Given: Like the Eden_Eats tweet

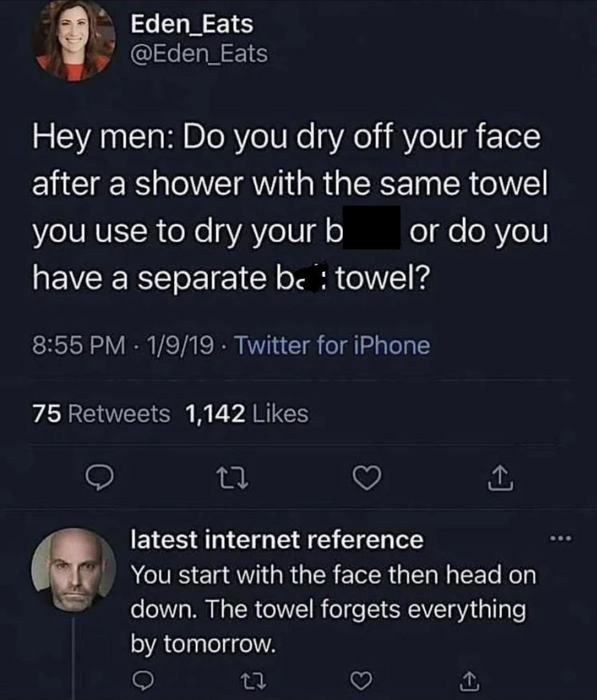Looking at the screenshot, I should click(368, 478).
